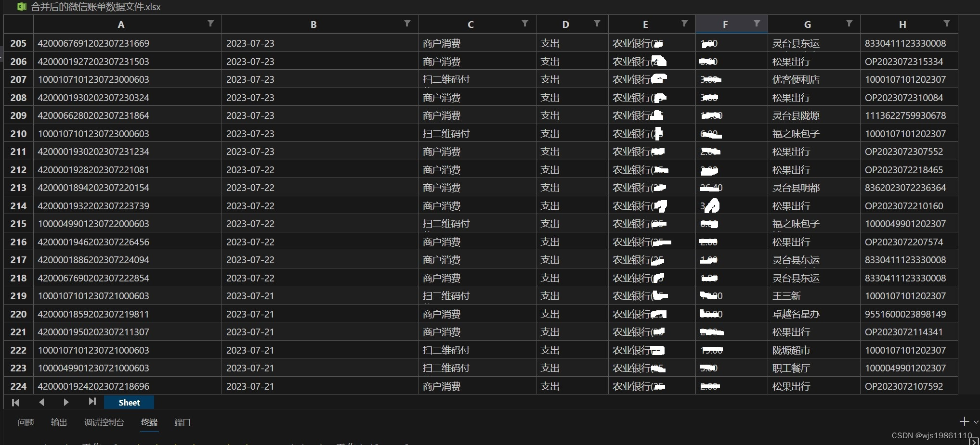Viewport: 980px width, 445px height.
Task: Select row header 220
Action: (x=18, y=314)
